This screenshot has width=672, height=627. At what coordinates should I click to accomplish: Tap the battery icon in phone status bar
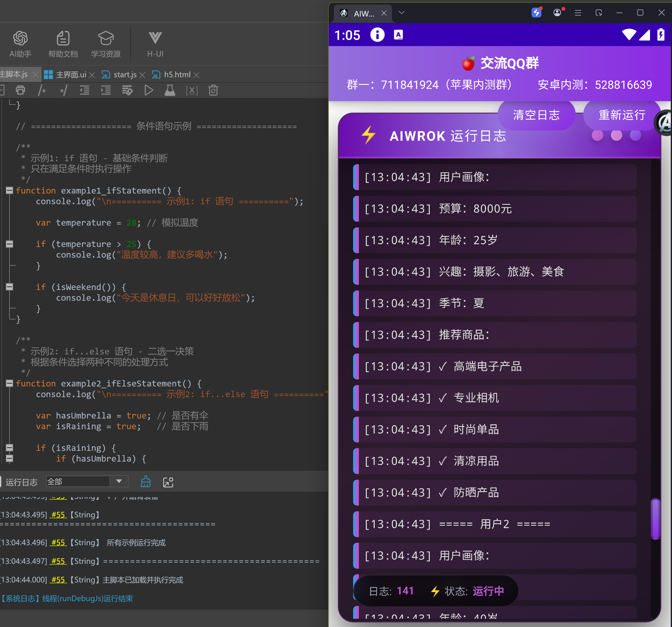coord(660,34)
